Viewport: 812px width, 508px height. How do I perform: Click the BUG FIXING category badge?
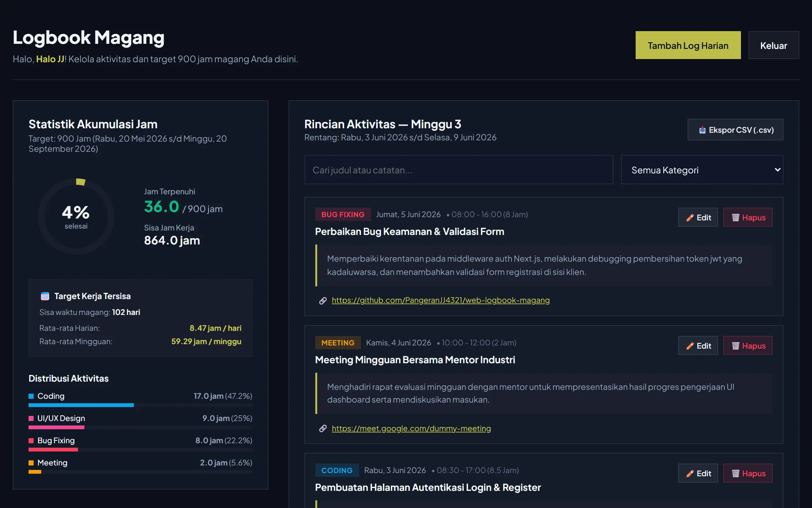click(x=343, y=214)
